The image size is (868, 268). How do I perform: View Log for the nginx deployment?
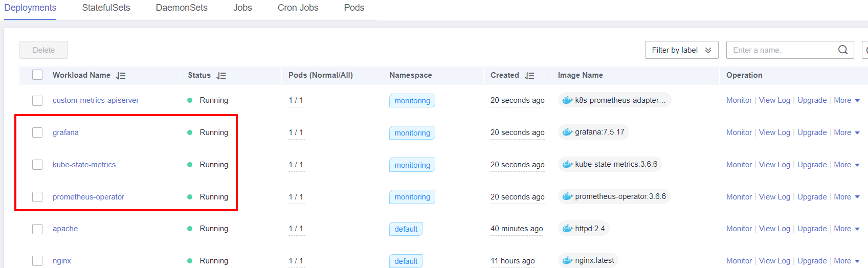774,261
